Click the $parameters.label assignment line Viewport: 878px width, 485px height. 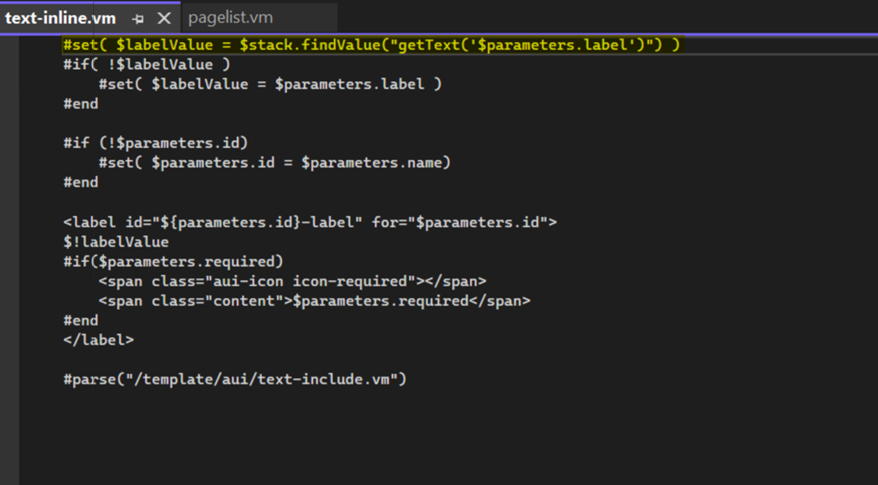pos(270,84)
